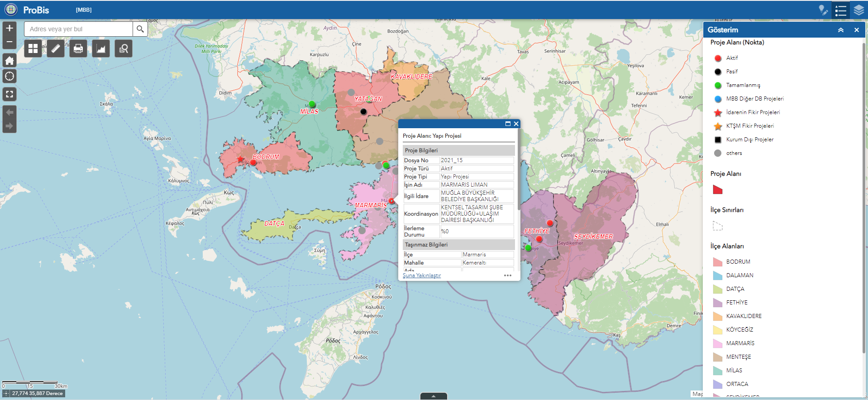
Task: Click the KAVAKLIDERE district label
Action: (411, 77)
